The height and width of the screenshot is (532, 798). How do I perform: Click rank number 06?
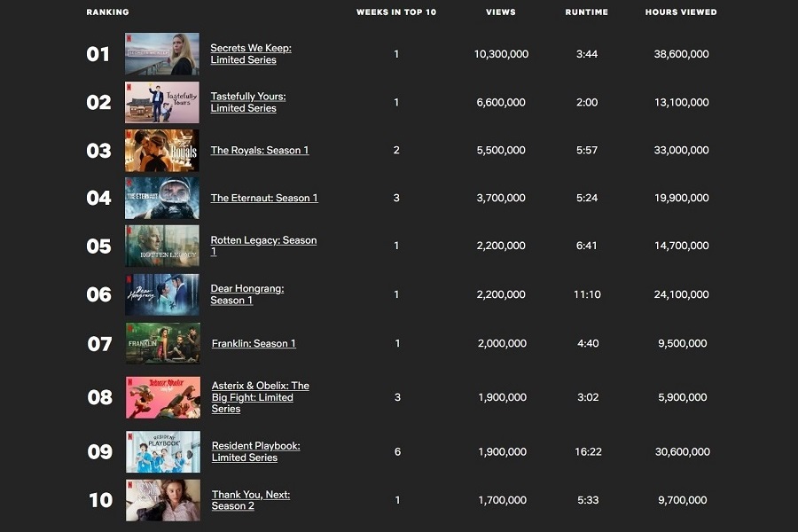[x=98, y=294]
